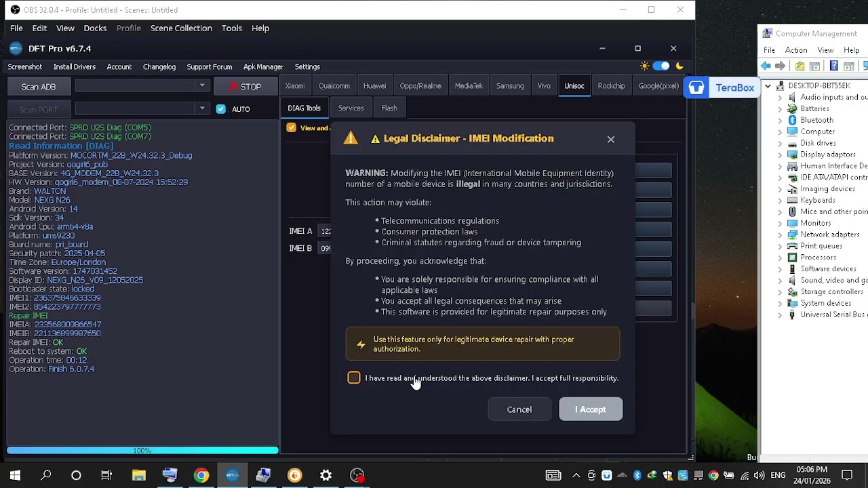Image resolution: width=868 pixels, height=488 pixels.
Task: Click the I Accept button
Action: point(591,409)
